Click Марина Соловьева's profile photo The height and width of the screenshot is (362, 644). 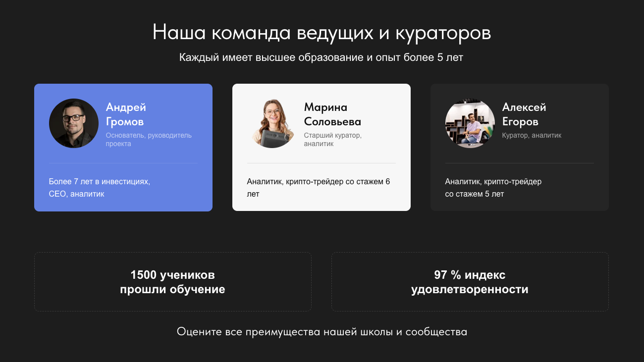click(x=272, y=123)
